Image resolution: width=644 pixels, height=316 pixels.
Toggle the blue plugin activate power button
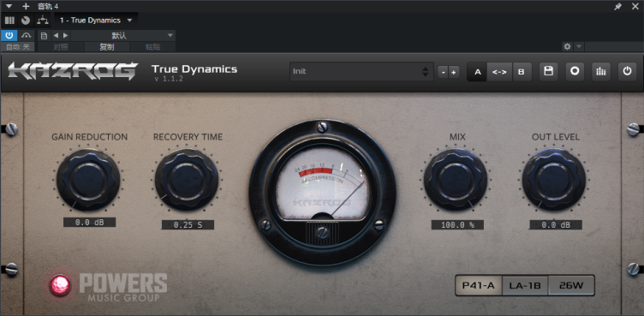[9, 35]
